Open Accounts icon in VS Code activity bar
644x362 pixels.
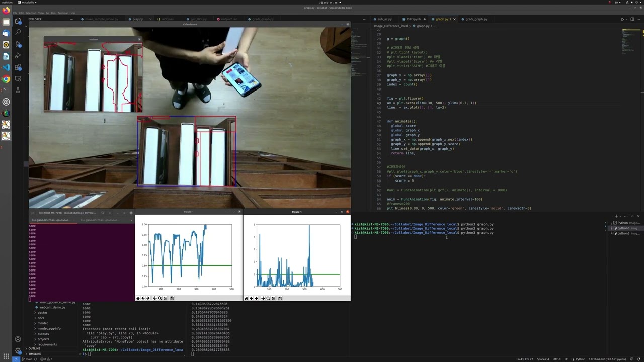coord(18,339)
